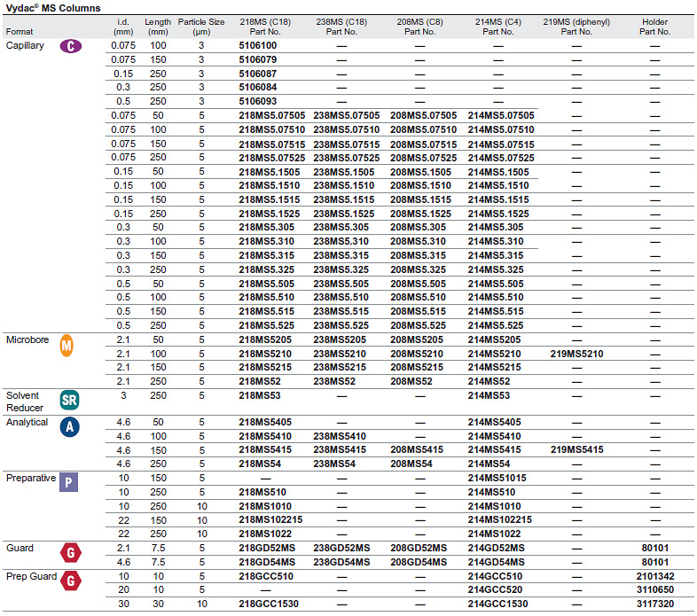Image resolution: width=697 pixels, height=616 pixels.
Task: Click the red Guard G icon
Action: click(x=71, y=553)
